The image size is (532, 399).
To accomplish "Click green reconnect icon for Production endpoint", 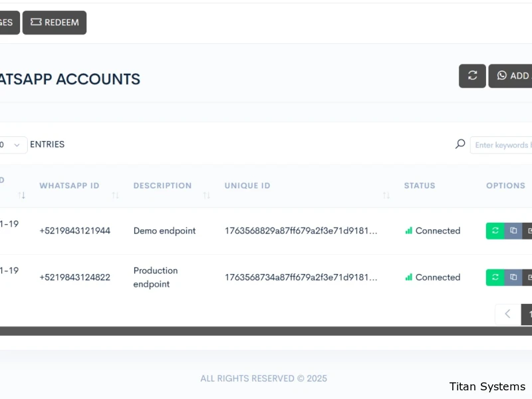I will pos(495,277).
